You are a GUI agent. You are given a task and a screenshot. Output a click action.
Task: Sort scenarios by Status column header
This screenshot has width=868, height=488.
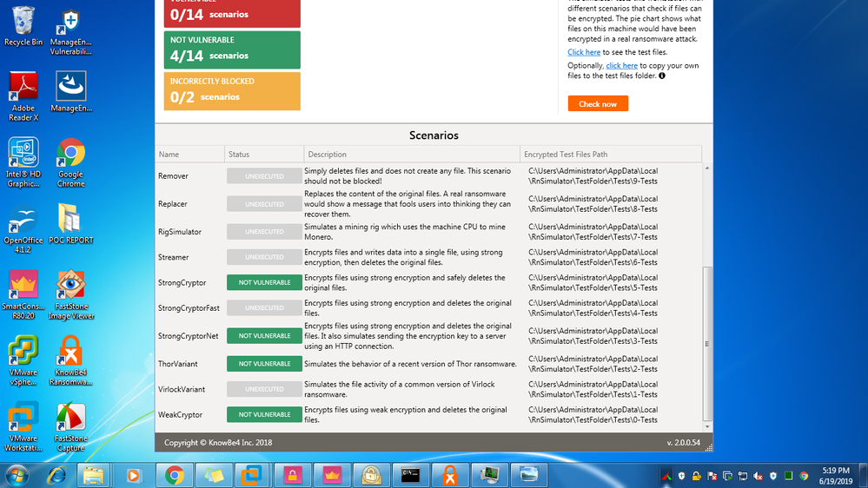(x=264, y=155)
